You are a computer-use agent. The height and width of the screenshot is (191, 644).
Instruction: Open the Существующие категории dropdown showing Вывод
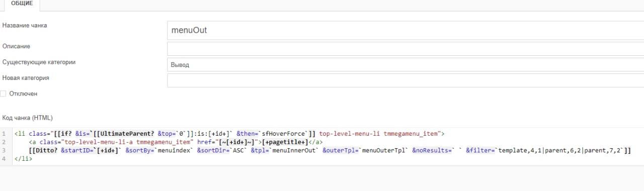click(x=406, y=65)
